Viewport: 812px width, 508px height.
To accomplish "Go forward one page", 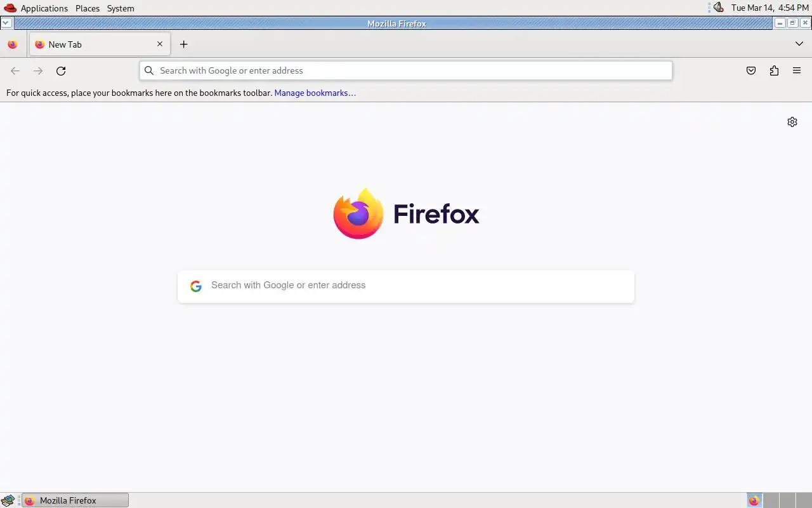I will point(38,71).
